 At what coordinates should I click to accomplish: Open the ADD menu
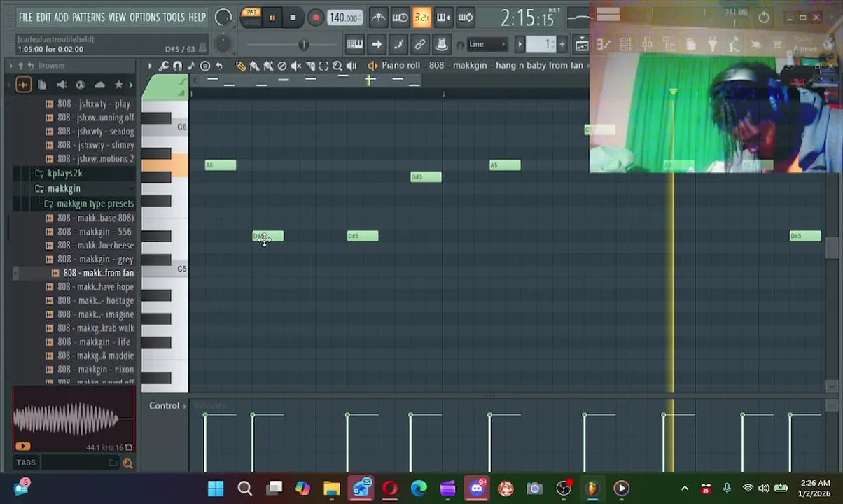pos(62,17)
